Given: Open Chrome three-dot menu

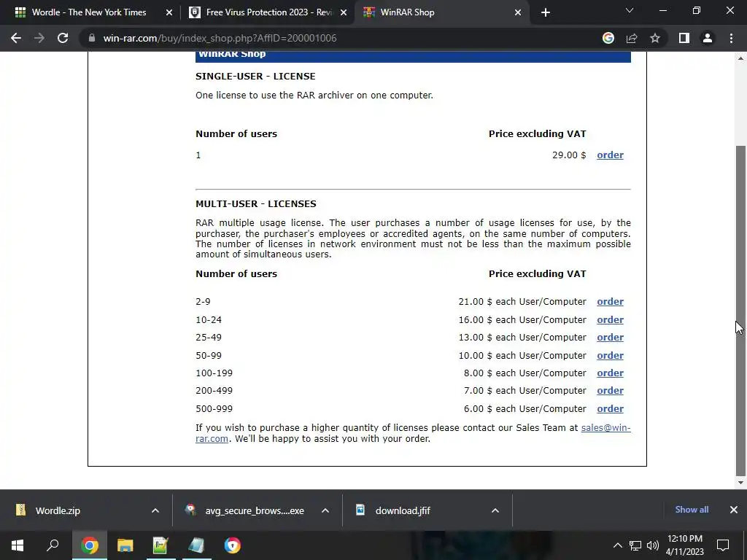Looking at the screenshot, I should click(x=731, y=38).
